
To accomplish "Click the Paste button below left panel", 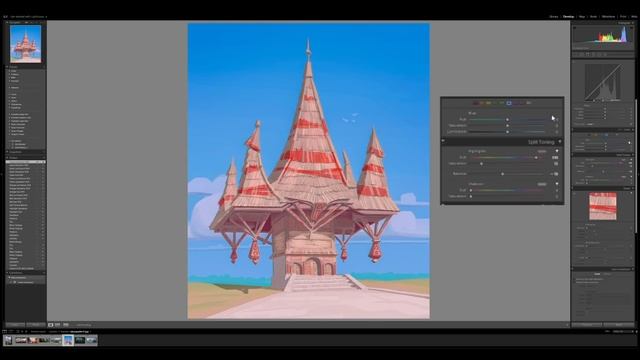I will [36, 325].
